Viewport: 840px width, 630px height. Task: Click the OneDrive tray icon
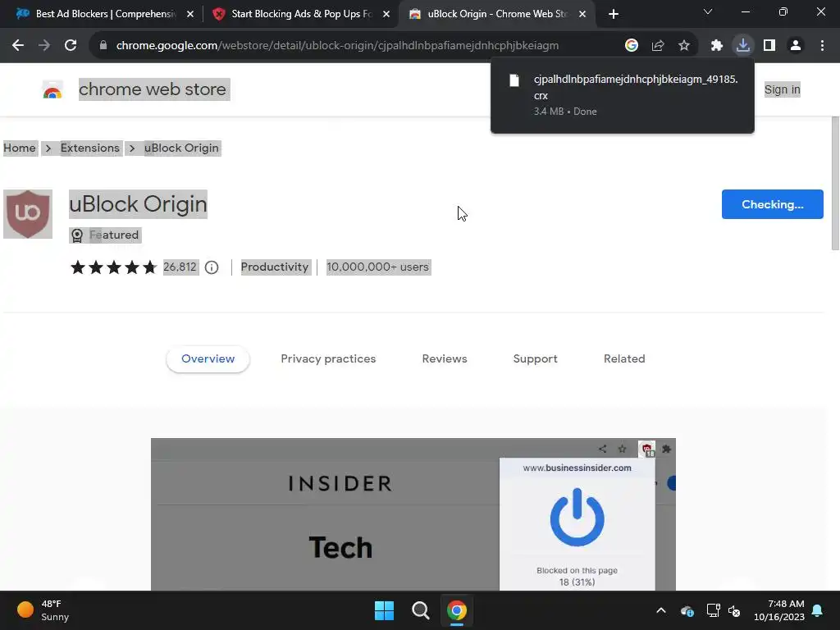(687, 610)
